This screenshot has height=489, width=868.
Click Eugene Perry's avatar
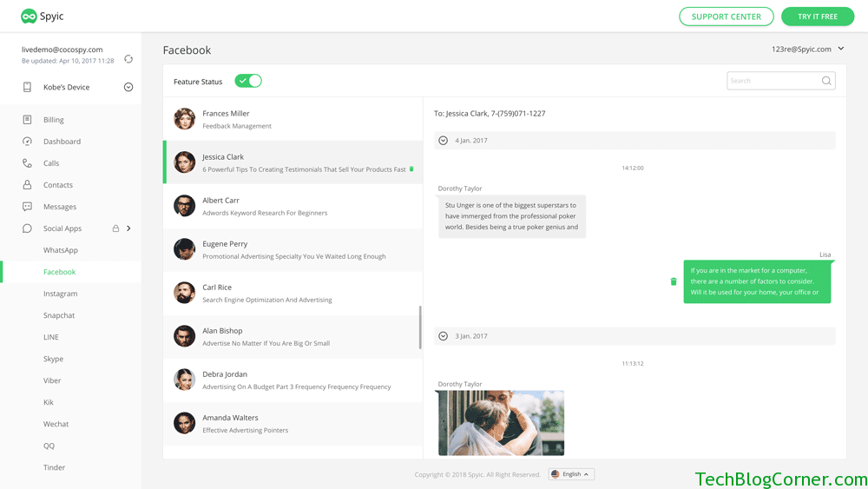point(184,249)
